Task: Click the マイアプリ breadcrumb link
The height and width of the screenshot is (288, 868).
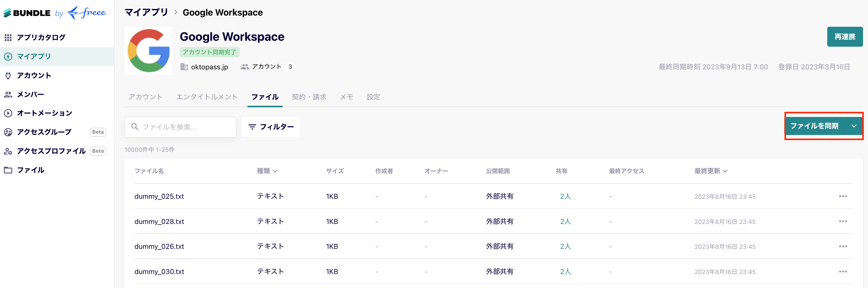Action: coord(146,12)
